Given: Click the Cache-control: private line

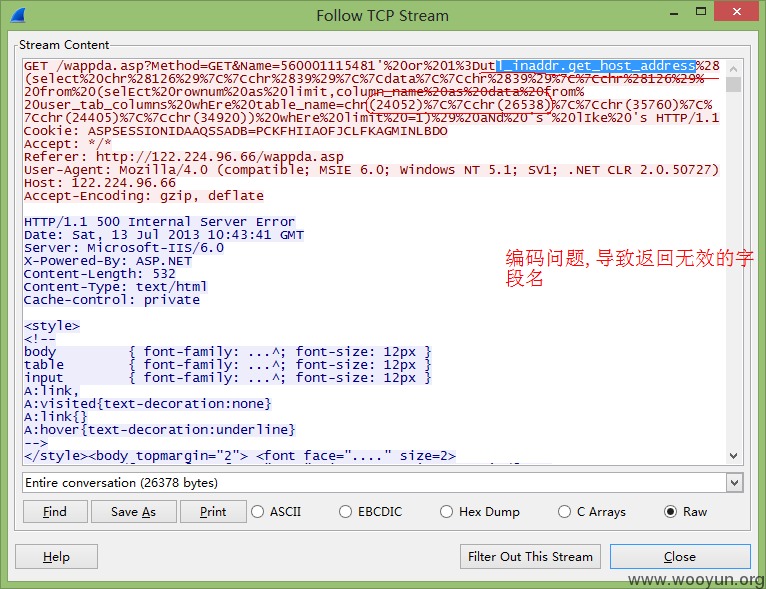Looking at the screenshot, I should [x=112, y=300].
